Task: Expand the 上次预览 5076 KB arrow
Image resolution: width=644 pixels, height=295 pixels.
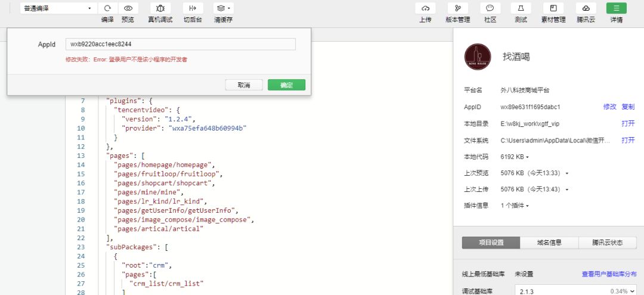Action: tap(567, 173)
